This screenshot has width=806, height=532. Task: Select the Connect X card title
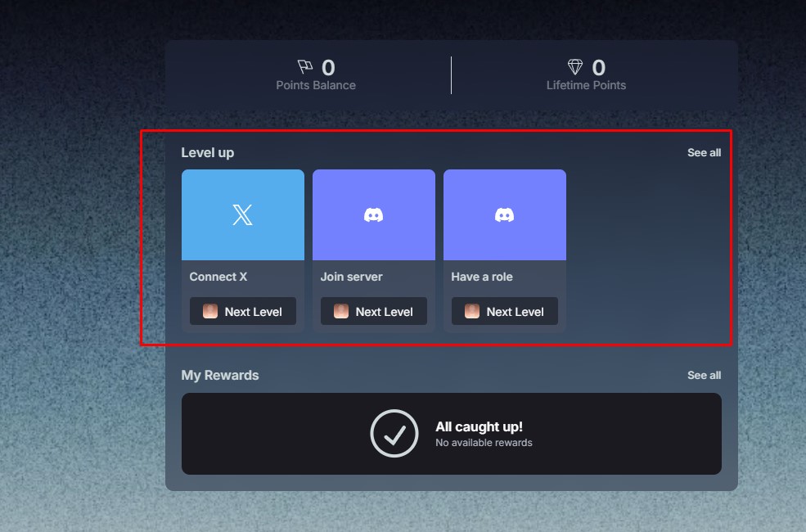coord(218,277)
